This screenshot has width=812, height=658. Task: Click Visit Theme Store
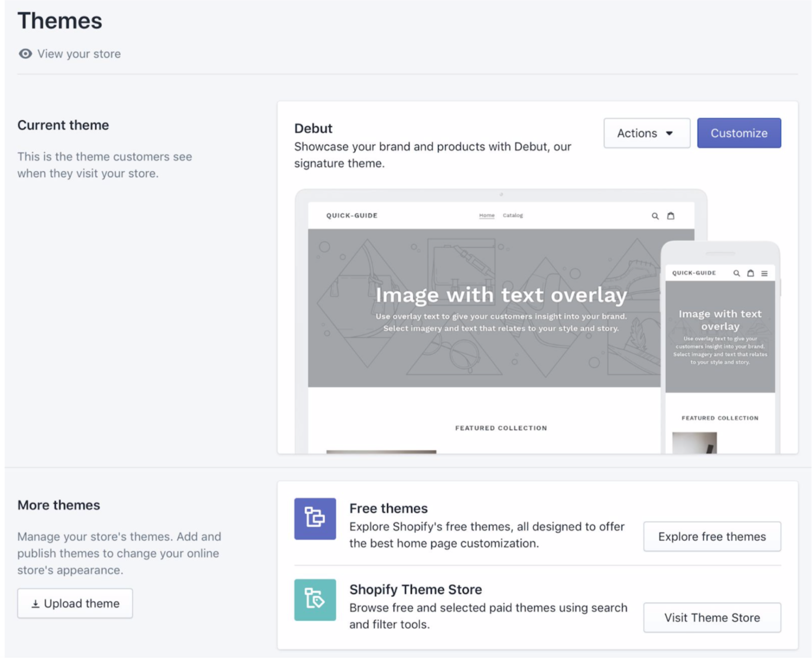[x=711, y=617]
